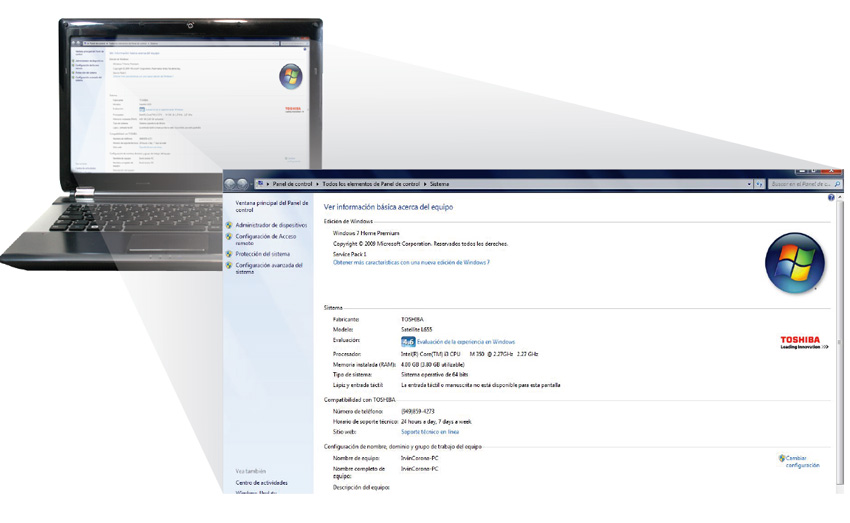Click the Copyright 2009 Microsoft Corporation text
The width and height of the screenshot is (850, 523).
420,244
